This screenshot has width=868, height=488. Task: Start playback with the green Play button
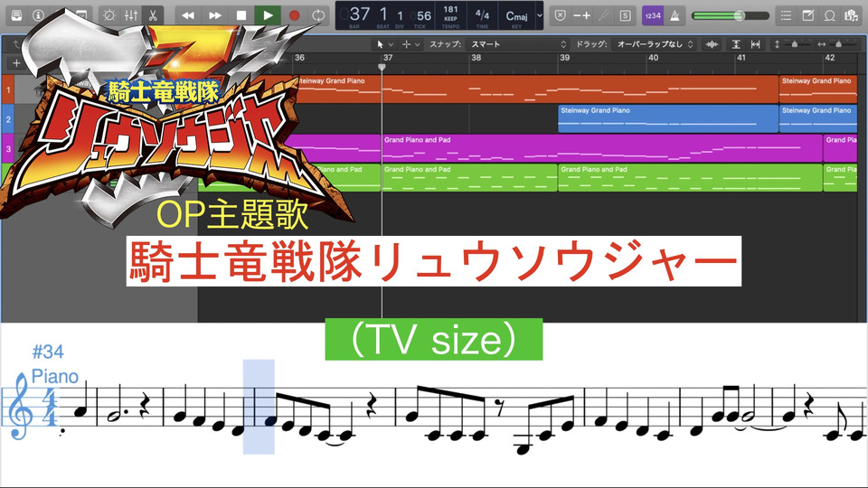tap(268, 15)
